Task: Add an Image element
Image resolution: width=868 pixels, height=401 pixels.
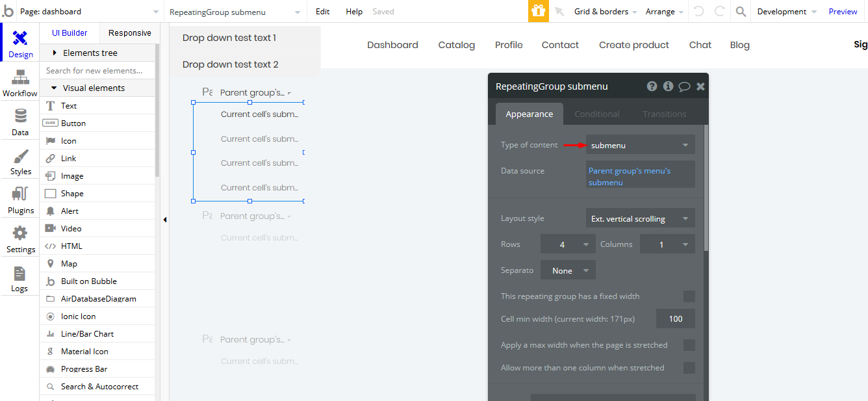Action: (97, 176)
